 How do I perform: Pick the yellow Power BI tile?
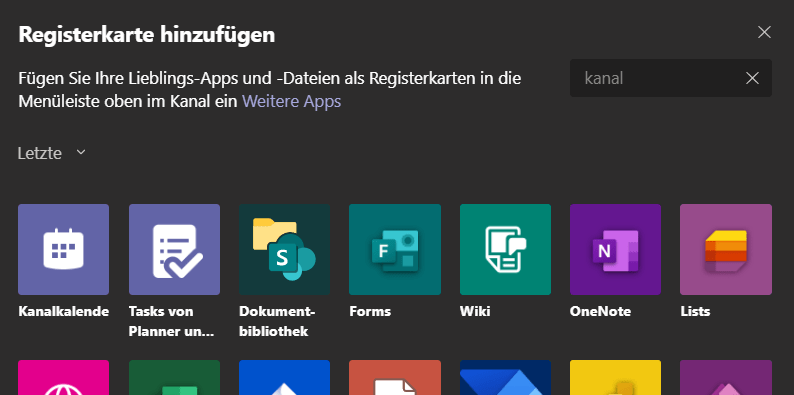pos(615,377)
